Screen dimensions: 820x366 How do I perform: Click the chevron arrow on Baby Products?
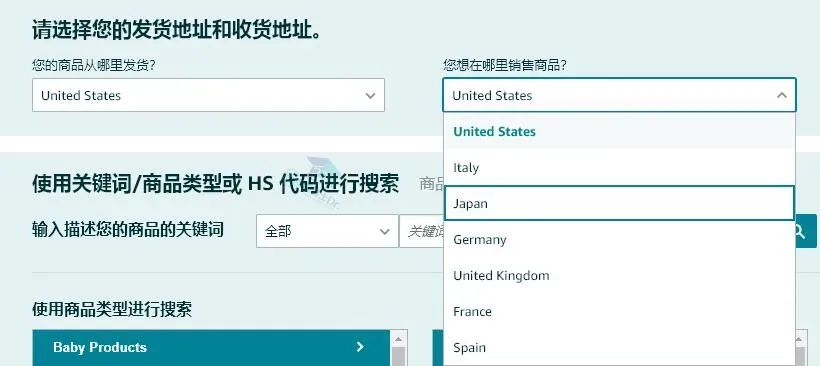(360, 347)
